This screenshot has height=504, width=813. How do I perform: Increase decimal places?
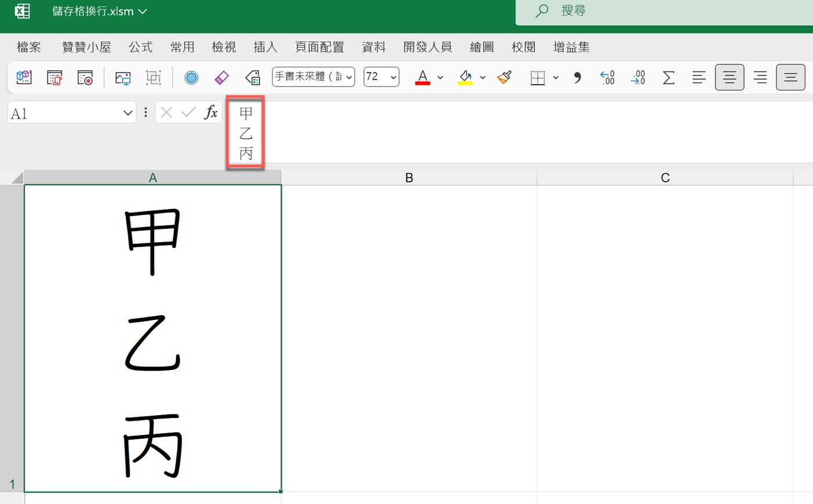607,77
